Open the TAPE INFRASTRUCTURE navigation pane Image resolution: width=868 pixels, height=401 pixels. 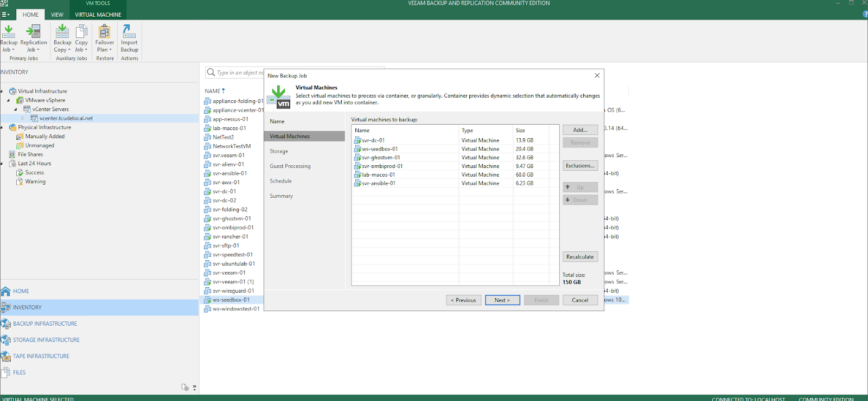coord(99,356)
